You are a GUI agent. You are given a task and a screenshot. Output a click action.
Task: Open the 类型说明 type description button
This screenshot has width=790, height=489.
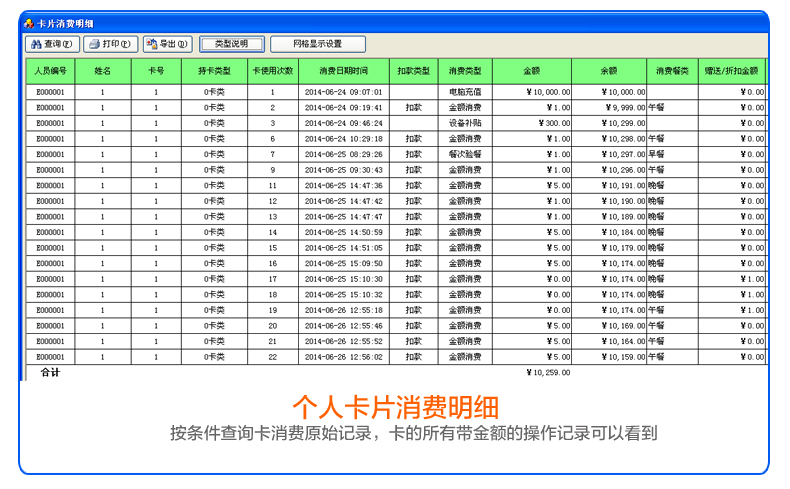[x=231, y=44]
